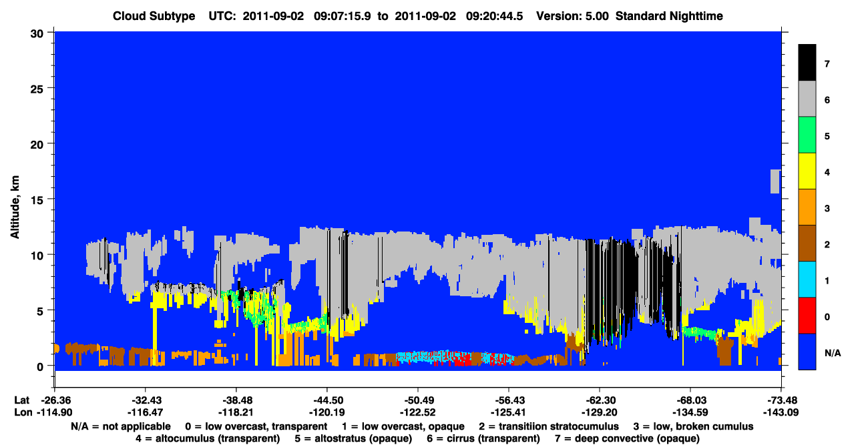Click longitude value -114.90

pos(53,412)
